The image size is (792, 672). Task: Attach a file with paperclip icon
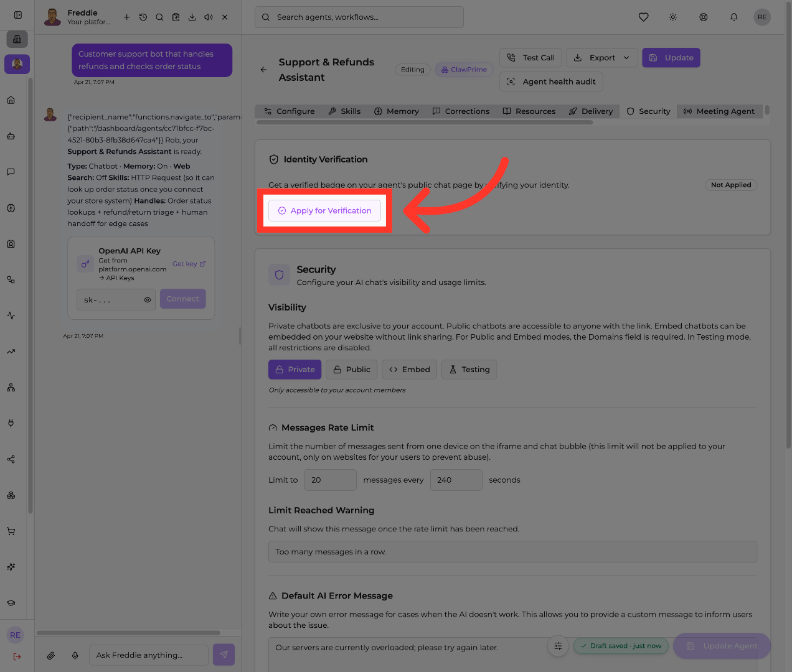[51, 655]
